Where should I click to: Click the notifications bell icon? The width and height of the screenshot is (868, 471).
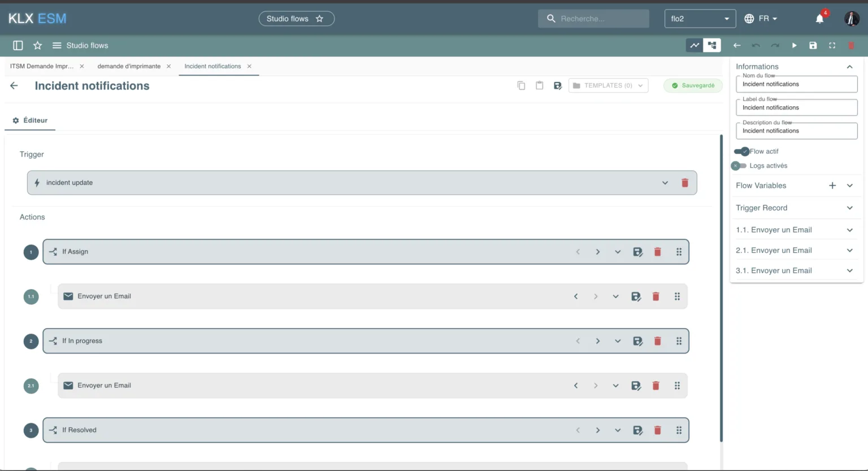point(819,19)
